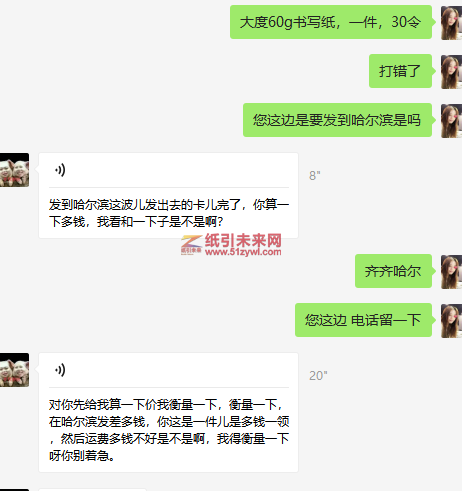Open avatar beside 您这边是要发到哈尔滨是吗 message
The width and height of the screenshot is (462, 491).
click(451, 121)
